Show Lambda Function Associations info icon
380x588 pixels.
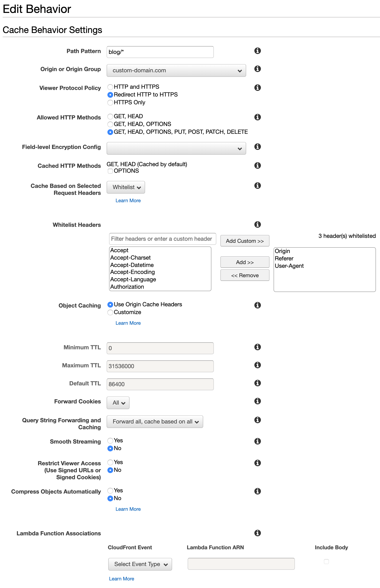pyautogui.click(x=257, y=533)
